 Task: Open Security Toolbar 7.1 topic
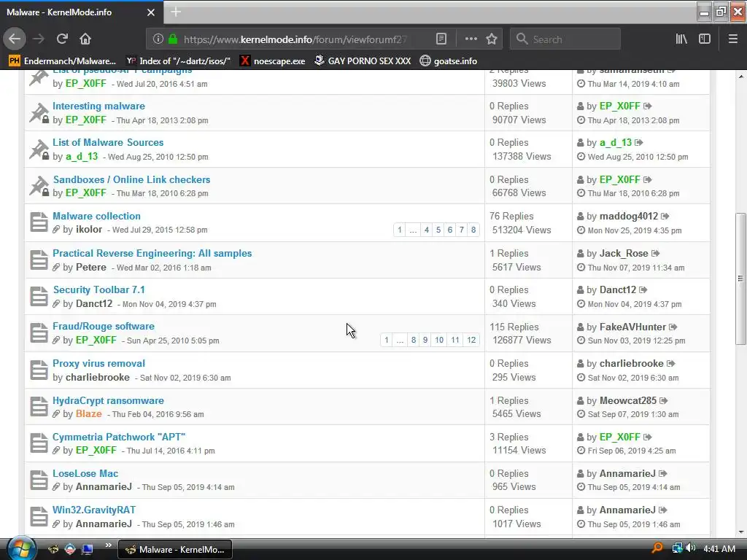tap(98, 289)
